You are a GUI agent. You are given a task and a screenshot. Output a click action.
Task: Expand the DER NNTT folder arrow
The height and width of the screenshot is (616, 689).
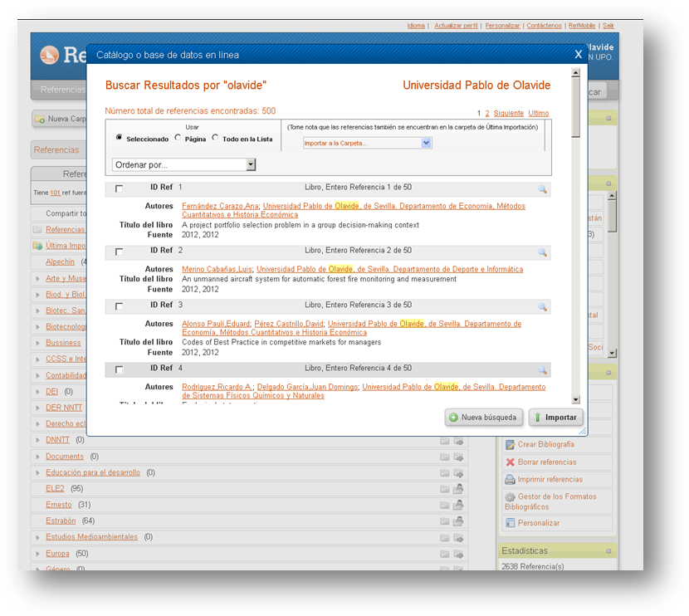38,408
